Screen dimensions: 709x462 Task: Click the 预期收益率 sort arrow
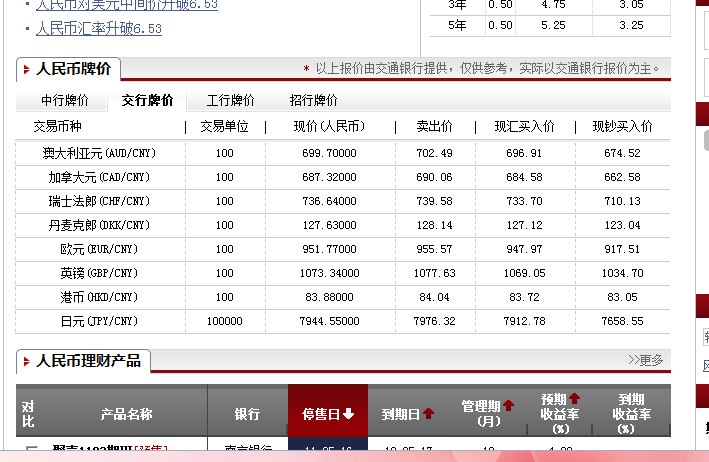pyautogui.click(x=574, y=398)
